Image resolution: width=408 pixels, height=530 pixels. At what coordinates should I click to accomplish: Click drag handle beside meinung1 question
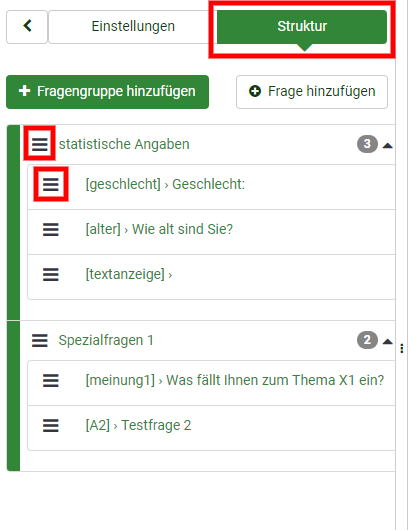click(51, 381)
